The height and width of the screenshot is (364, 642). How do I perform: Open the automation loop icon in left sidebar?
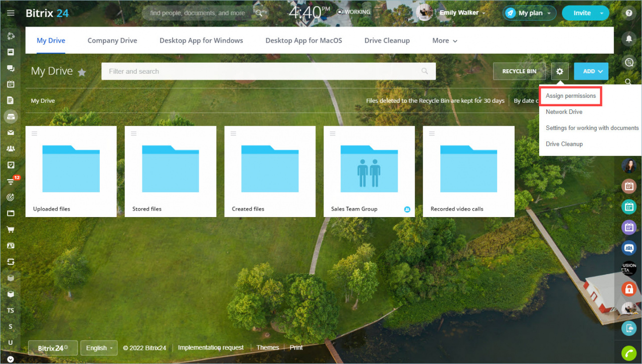point(11,262)
